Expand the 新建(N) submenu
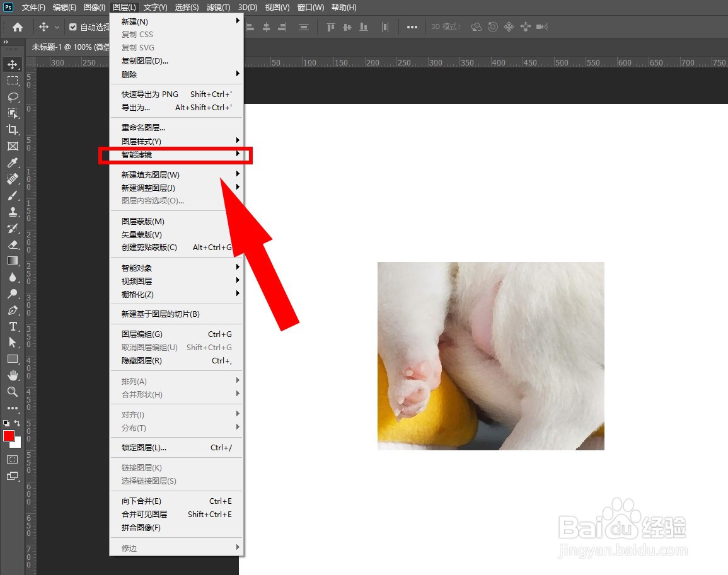The image size is (728, 575). (x=176, y=21)
